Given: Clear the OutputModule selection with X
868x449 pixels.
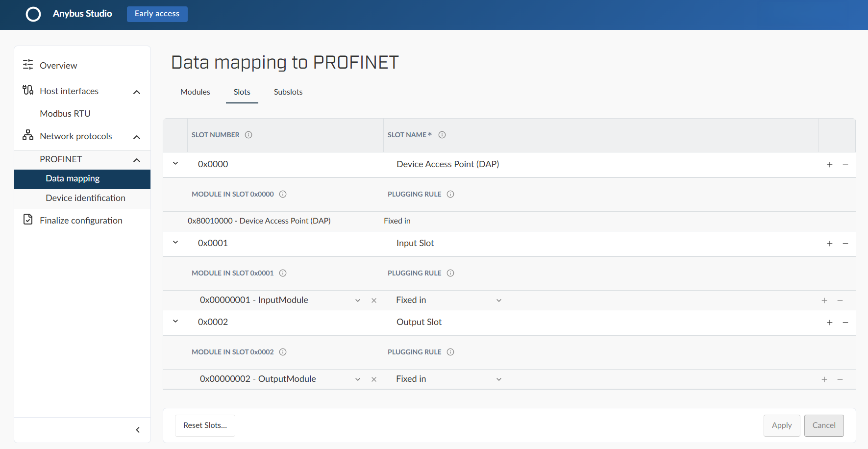Looking at the screenshot, I should (x=374, y=379).
